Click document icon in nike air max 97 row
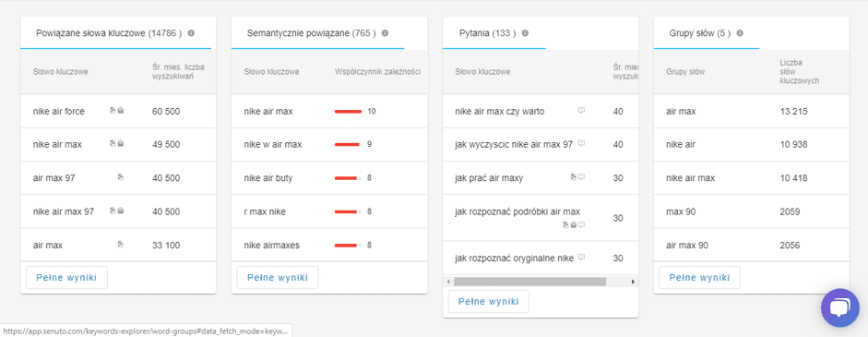This screenshot has height=337, width=868. point(113,211)
